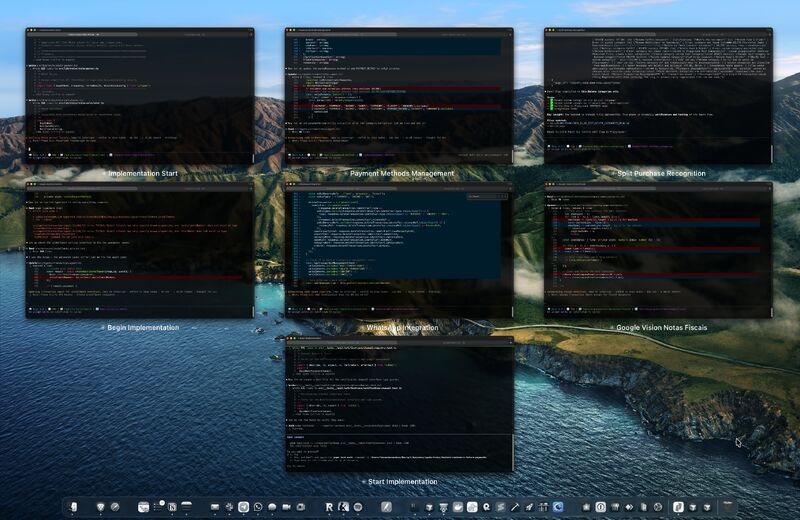The width and height of the screenshot is (800, 520).
Task: Select the Implementation Start terminal window
Action: [140, 96]
